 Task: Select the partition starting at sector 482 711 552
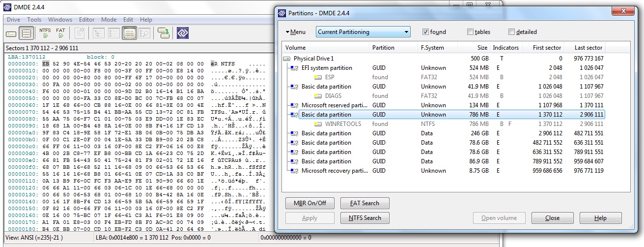click(x=444, y=143)
